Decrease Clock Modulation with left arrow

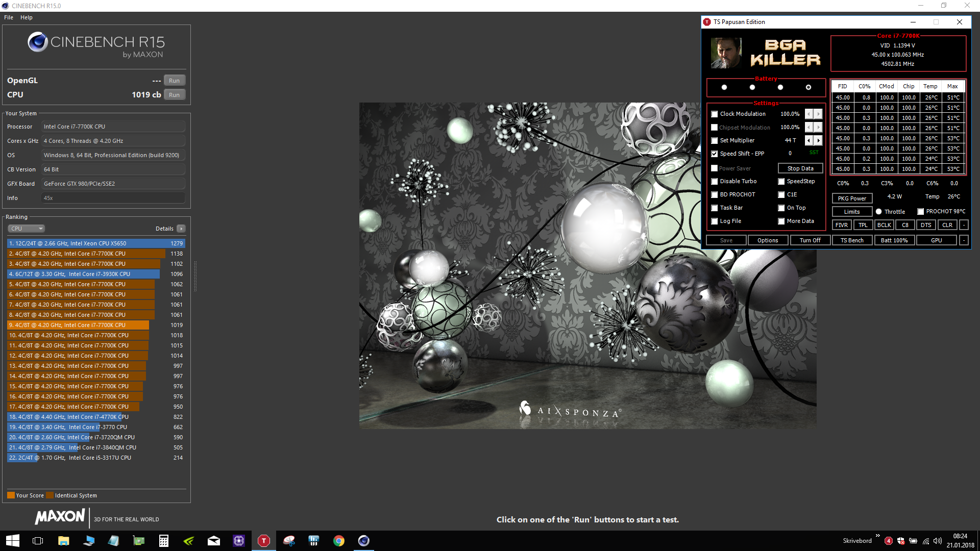809,114
